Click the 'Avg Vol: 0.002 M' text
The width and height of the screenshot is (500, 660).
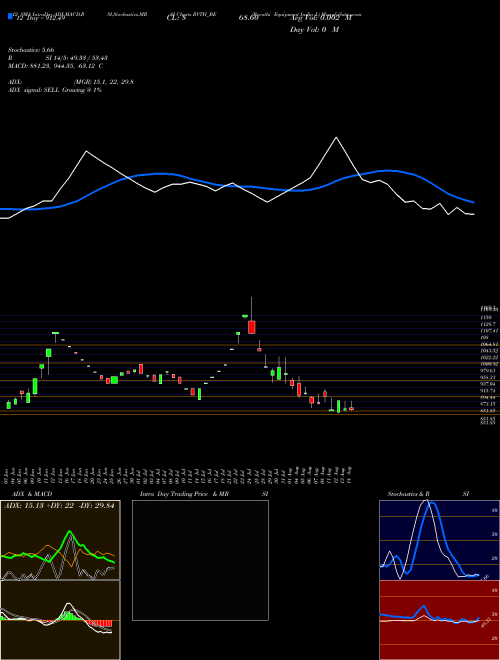point(321,18)
